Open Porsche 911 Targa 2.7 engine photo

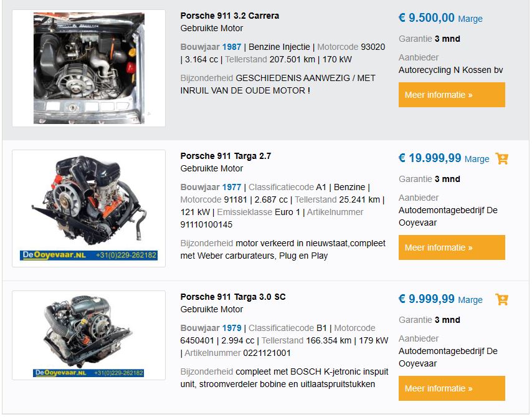coord(88,208)
